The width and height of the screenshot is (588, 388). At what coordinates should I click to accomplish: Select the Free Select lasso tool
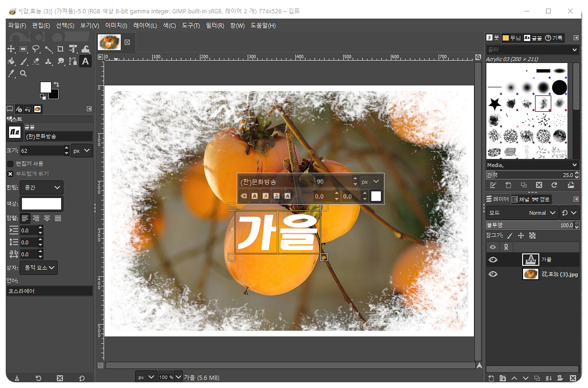[36, 49]
